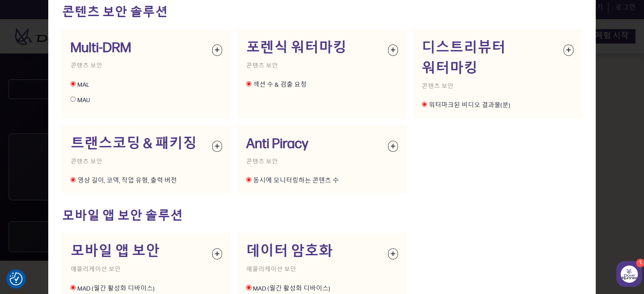Choose 워터마크된 비디오 결과물(분) radio option
The height and width of the screenshot is (294, 644).
click(424, 105)
